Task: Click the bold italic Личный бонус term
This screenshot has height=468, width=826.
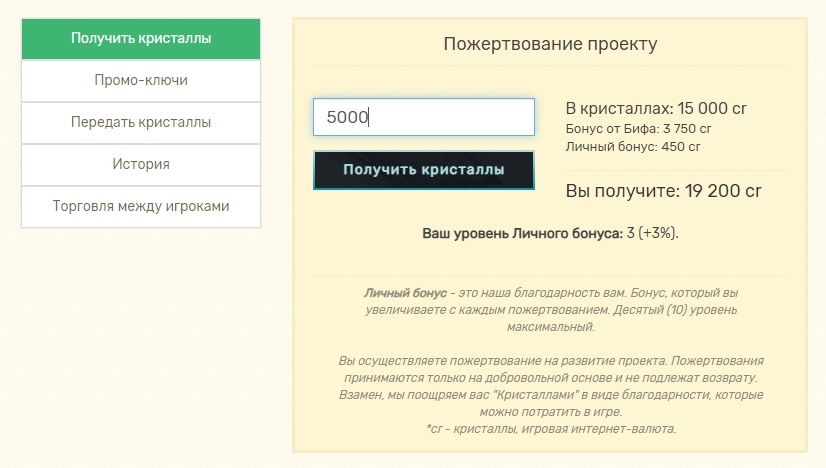Action: [x=405, y=293]
